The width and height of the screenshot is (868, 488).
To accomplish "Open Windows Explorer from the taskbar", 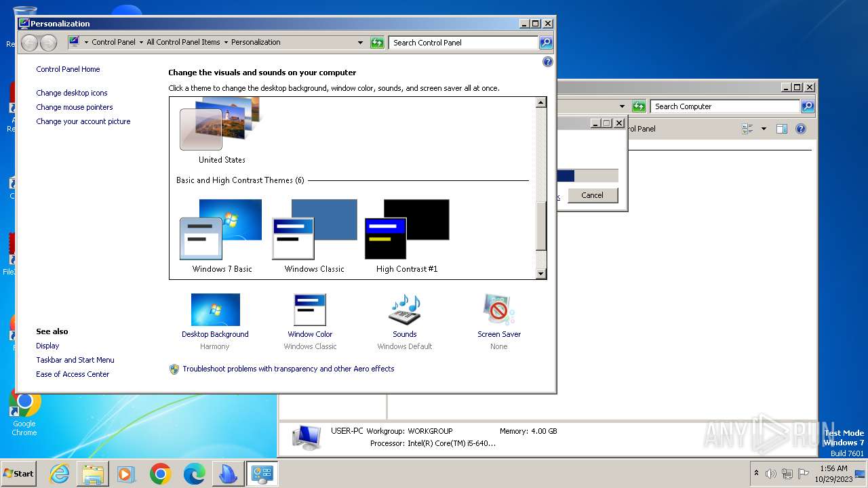I will coord(93,474).
